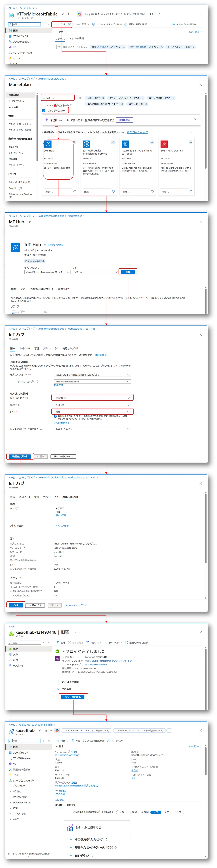The height and width of the screenshot is (868, 217).
Task: Switch to the Add-ons tab in IoT Hub form
Action: [47, 348]
